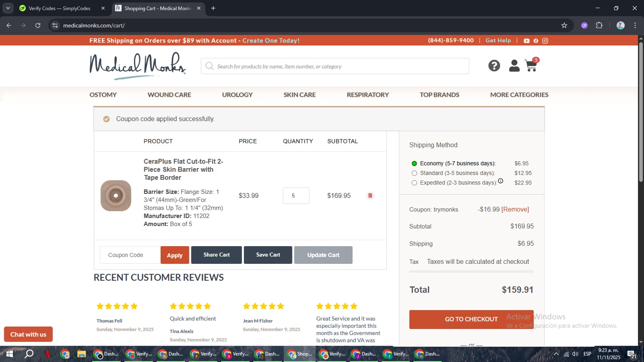
Task: Open Medical Monks Facebook icon
Action: [536, 41]
